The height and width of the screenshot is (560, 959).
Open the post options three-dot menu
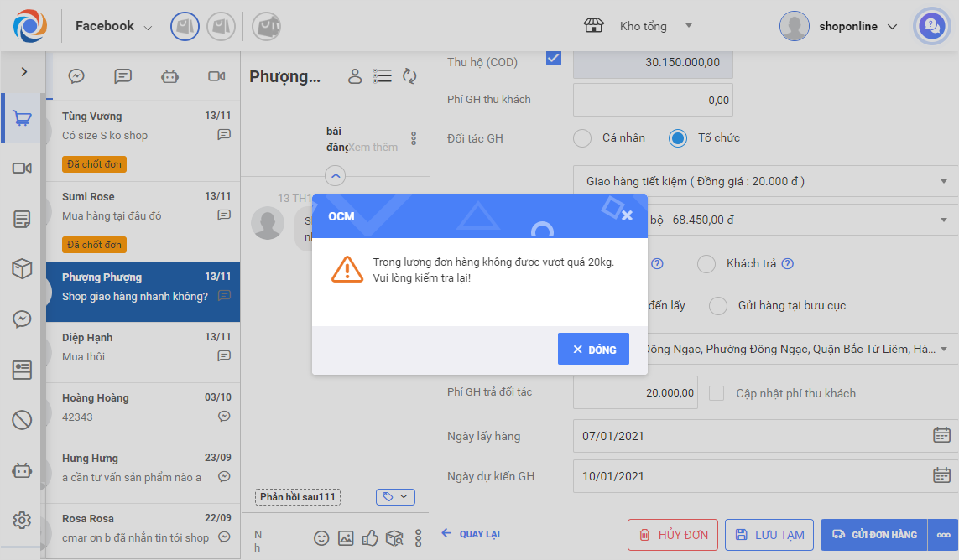coord(414,138)
